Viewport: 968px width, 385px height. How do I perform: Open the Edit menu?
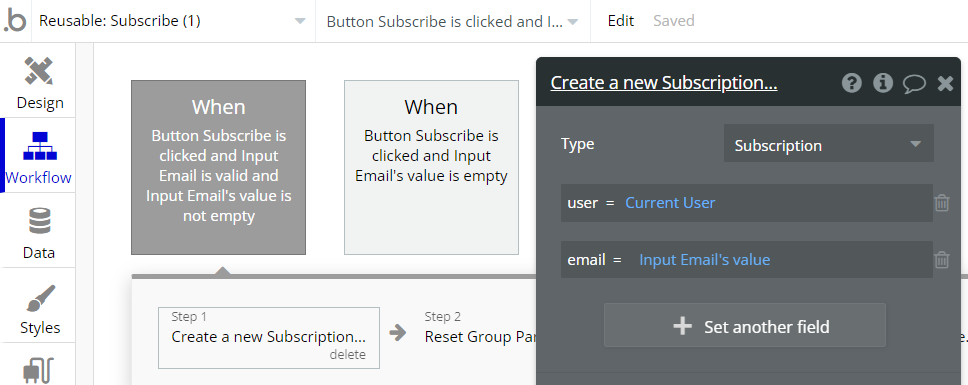(620, 20)
